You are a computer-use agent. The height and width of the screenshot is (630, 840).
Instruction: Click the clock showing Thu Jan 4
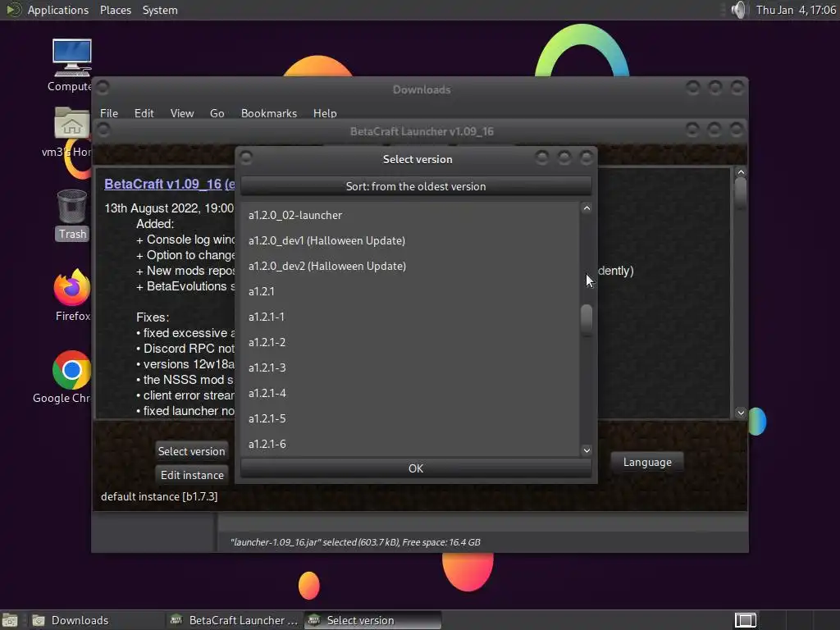click(x=796, y=10)
